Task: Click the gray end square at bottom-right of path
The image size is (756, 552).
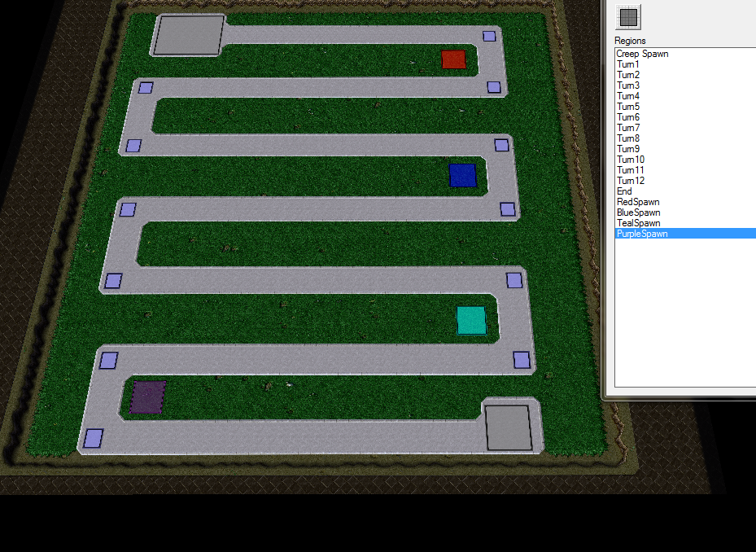Action: [x=508, y=427]
